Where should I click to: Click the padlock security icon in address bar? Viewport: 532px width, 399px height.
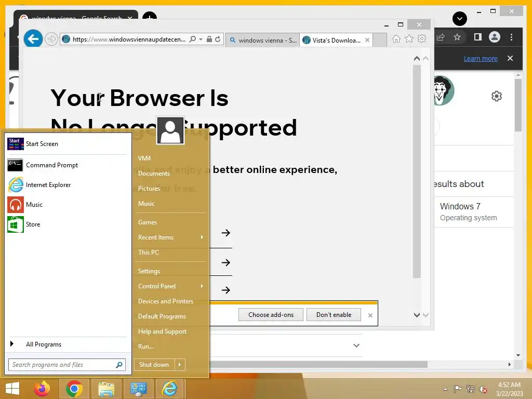click(209, 39)
